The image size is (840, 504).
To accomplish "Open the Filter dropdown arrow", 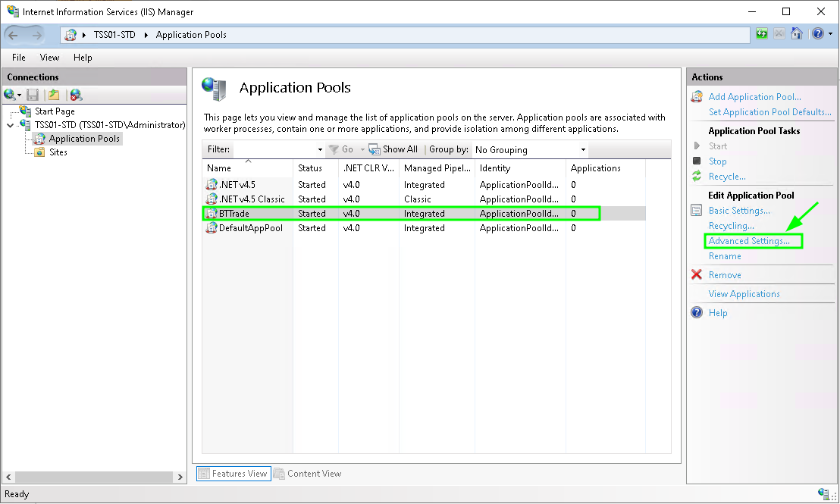I will [x=320, y=149].
